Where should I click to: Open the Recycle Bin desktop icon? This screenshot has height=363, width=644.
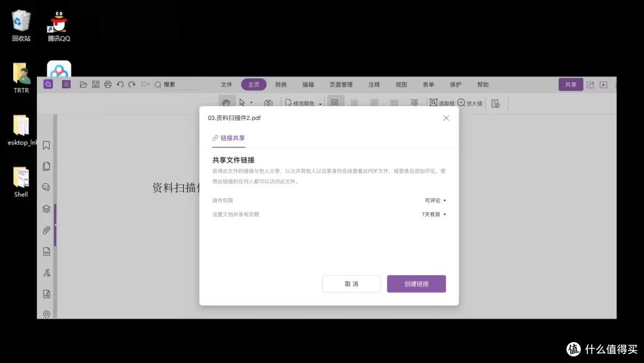tap(21, 26)
